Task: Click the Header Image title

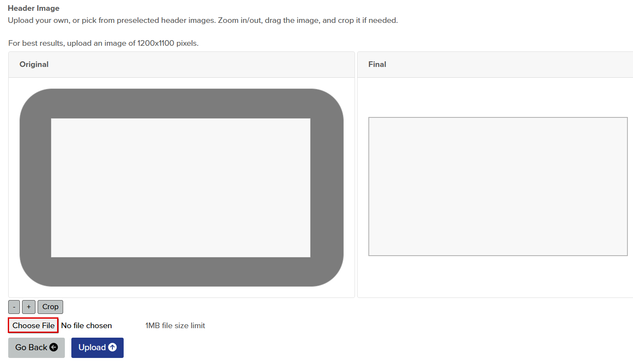Action: click(33, 8)
